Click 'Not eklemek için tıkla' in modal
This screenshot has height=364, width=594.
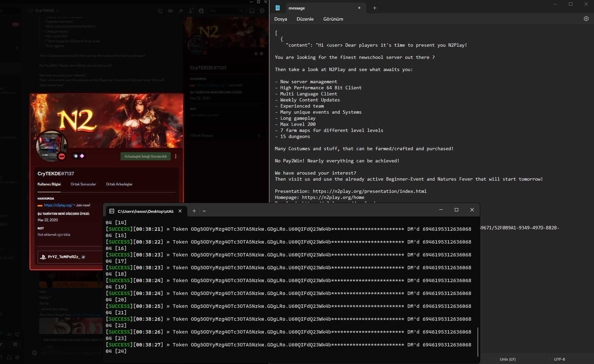pyautogui.click(x=54, y=234)
